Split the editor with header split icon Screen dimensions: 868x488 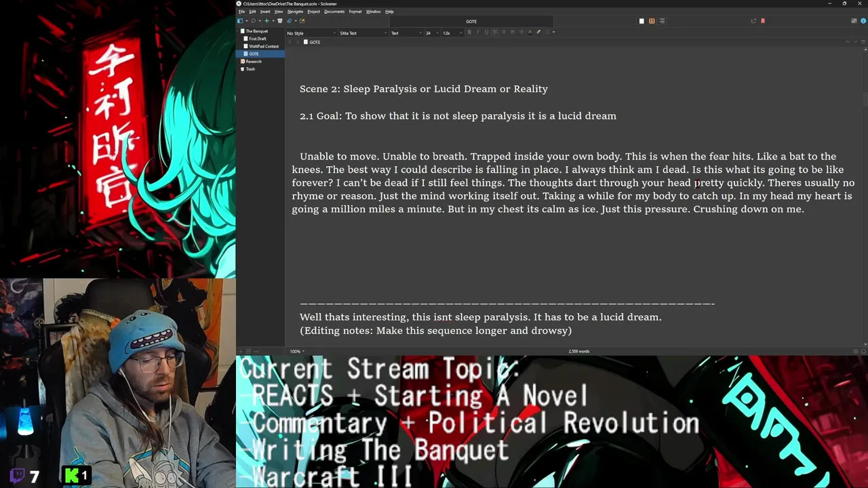tap(863, 42)
